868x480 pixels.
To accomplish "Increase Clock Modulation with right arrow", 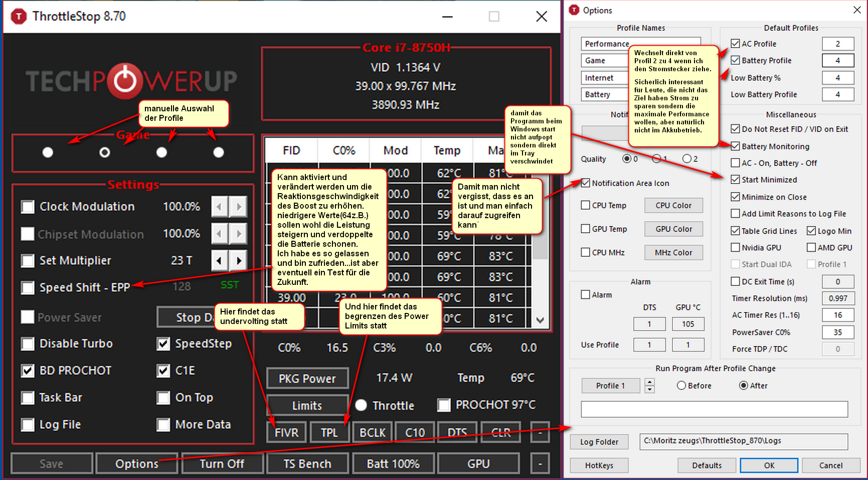I will click(239, 207).
